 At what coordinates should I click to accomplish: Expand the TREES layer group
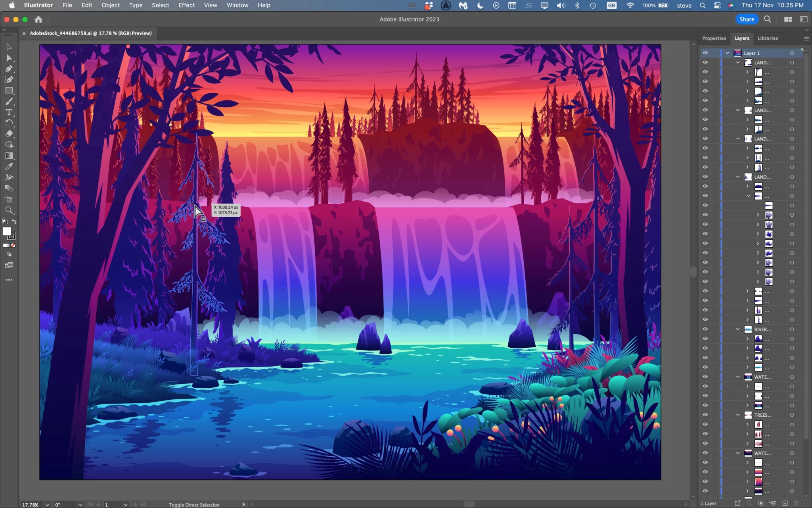point(738,414)
